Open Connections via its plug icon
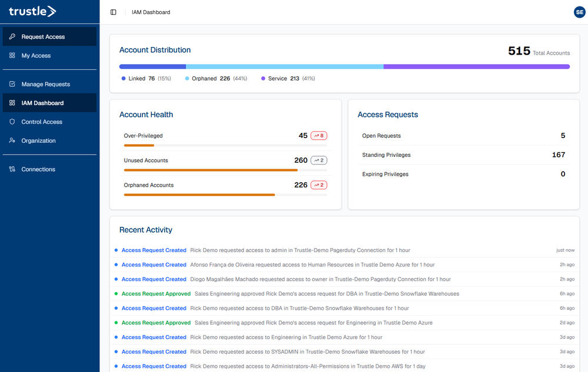588x372 pixels. click(11, 169)
